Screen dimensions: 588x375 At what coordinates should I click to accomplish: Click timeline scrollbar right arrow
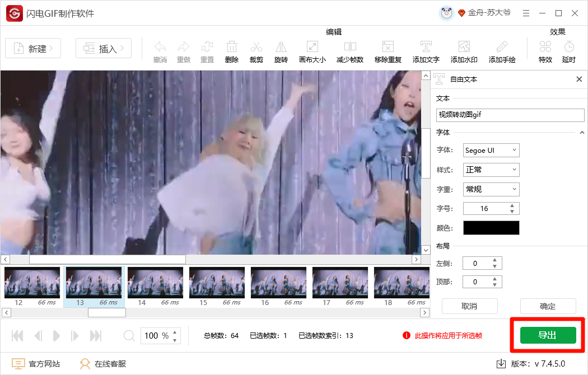424,312
